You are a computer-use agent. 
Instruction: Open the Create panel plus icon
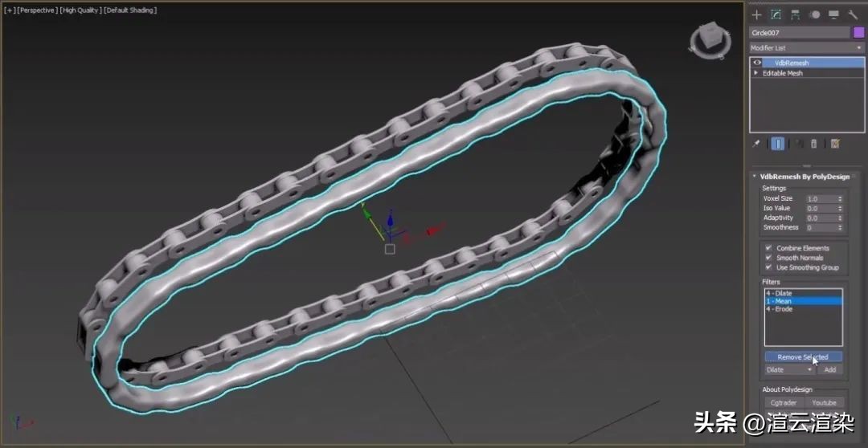point(757,15)
